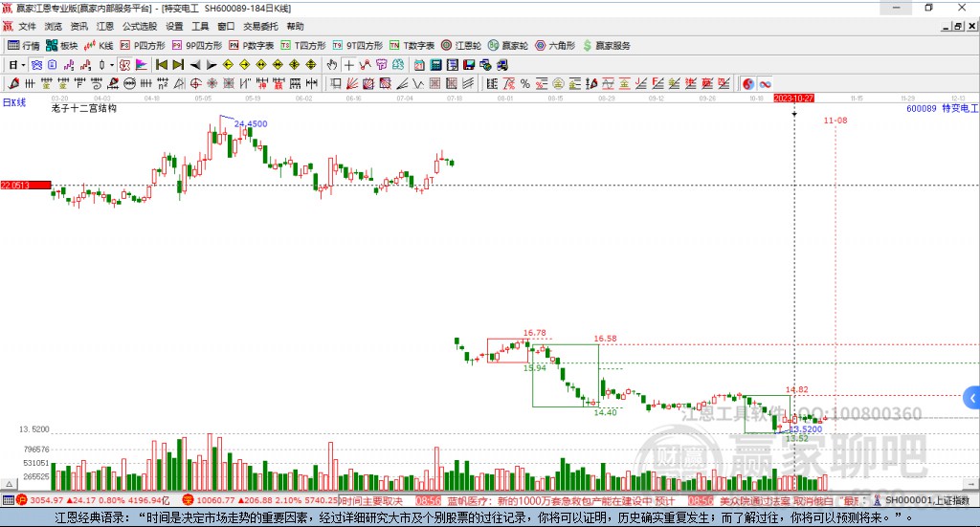Viewport: 980px width, 527px height.
Task: Click the Shanghai index 3054.97 status reading
Action: (x=46, y=500)
